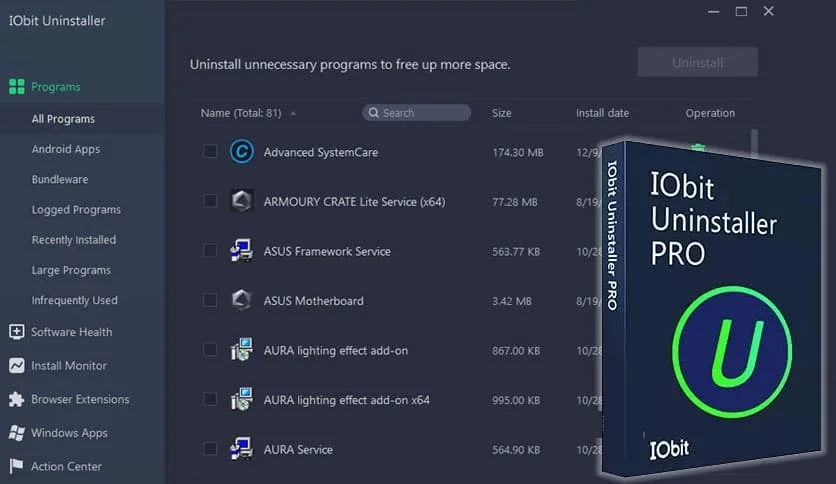Click the Windows Apps logo icon
Screen dimensions: 836x484
[17, 433]
